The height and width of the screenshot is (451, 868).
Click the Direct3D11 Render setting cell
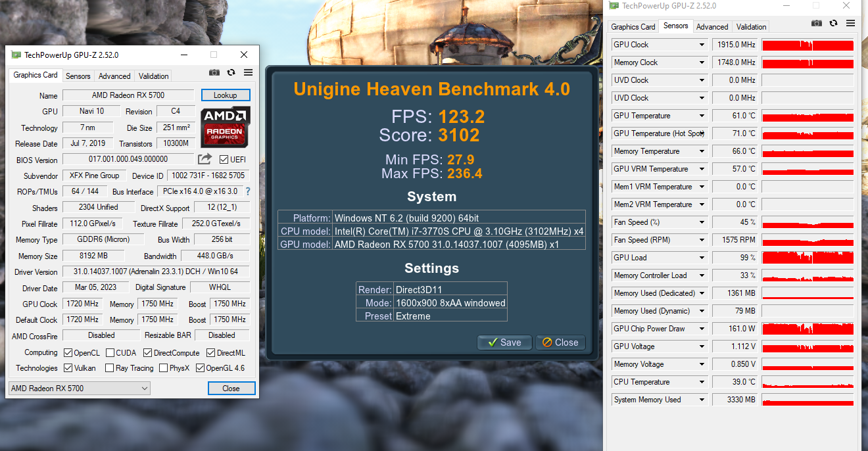point(450,289)
